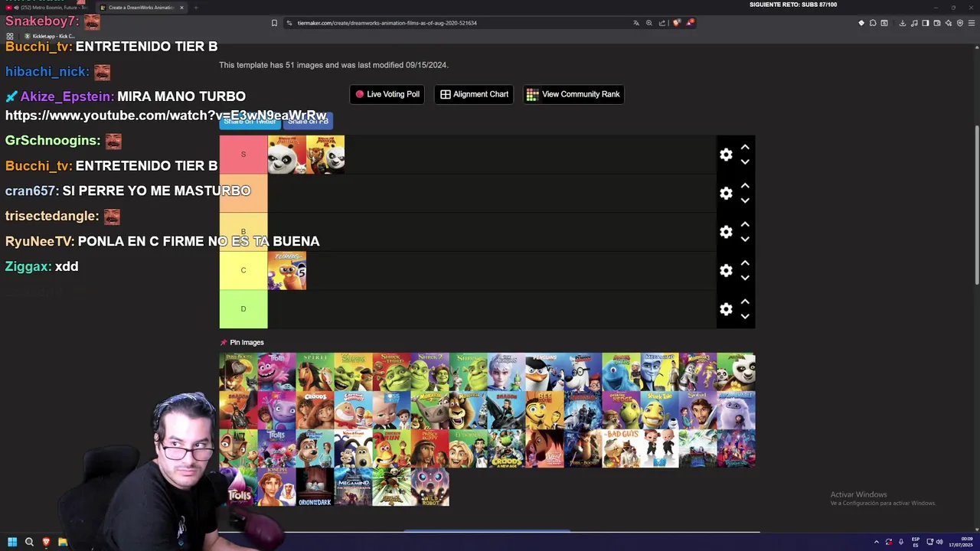Click the zoom magnifier icon in address bar

click(x=649, y=23)
